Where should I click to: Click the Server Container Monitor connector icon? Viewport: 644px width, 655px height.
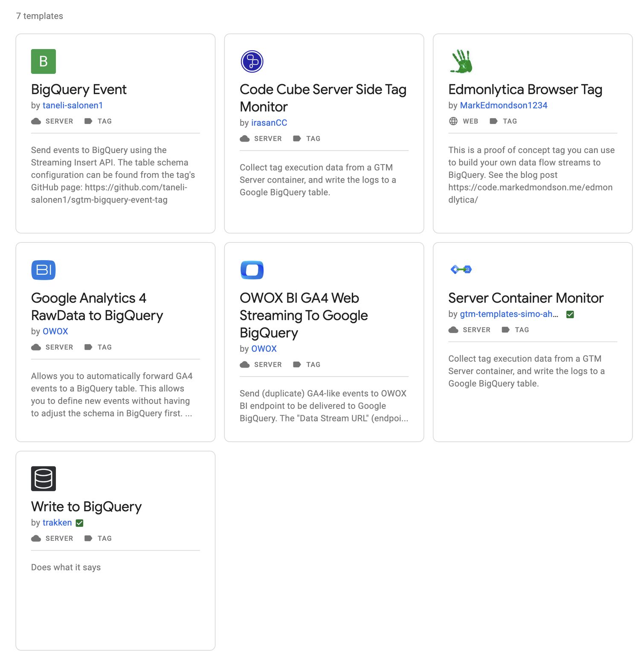[x=461, y=270]
